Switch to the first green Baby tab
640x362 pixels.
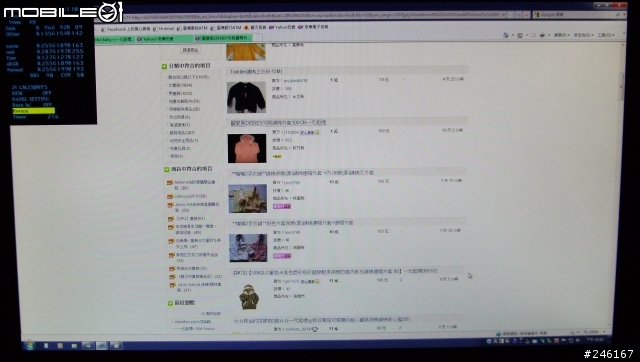(113, 40)
